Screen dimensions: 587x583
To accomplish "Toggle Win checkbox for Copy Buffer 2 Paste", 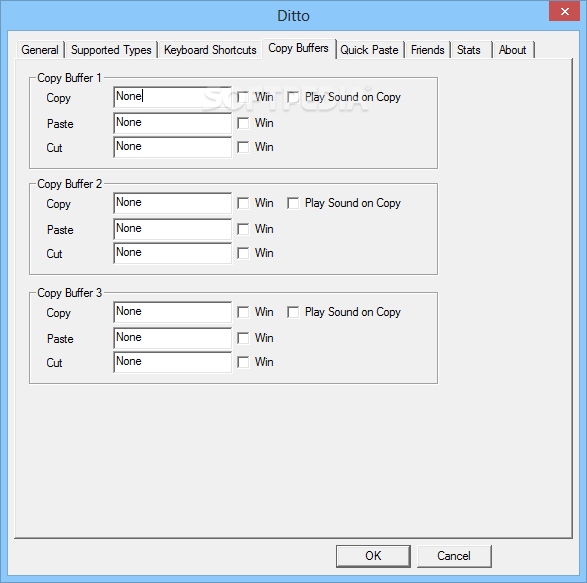I will tap(243, 229).
